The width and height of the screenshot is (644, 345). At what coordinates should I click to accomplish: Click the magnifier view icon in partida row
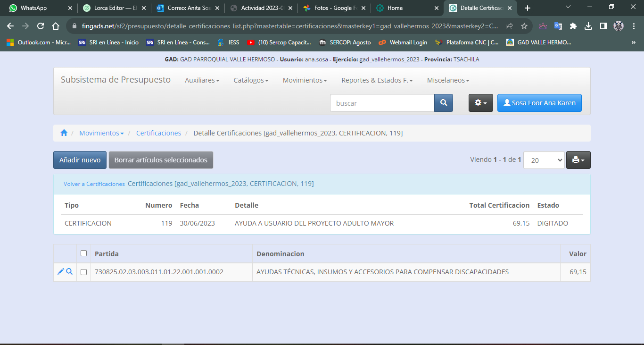click(69, 272)
